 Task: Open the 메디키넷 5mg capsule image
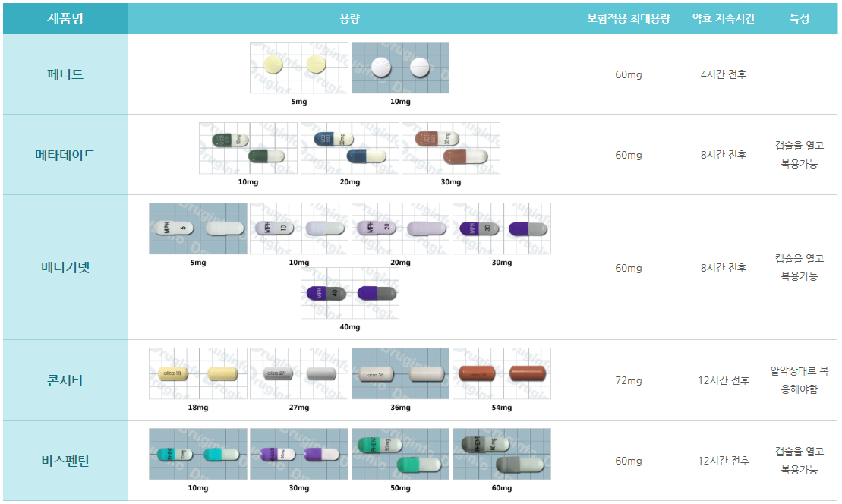tap(198, 228)
